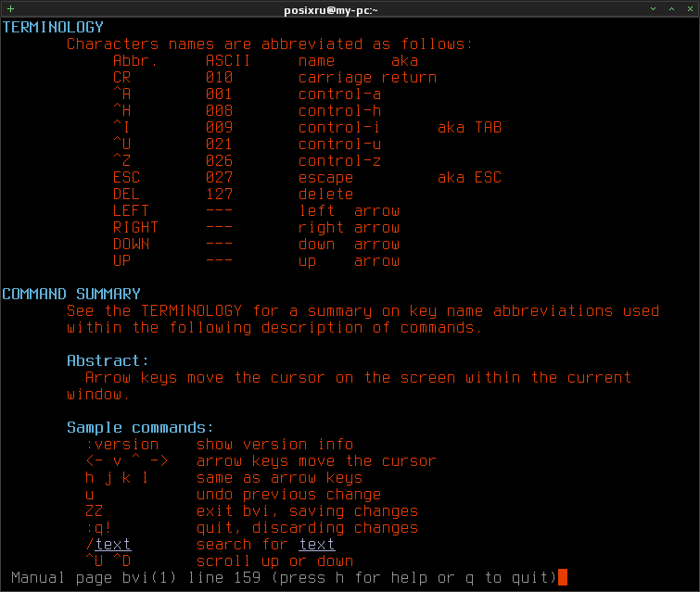700x592 pixels.
Task: Click the 'h j k l' command entry
Action: (117, 478)
